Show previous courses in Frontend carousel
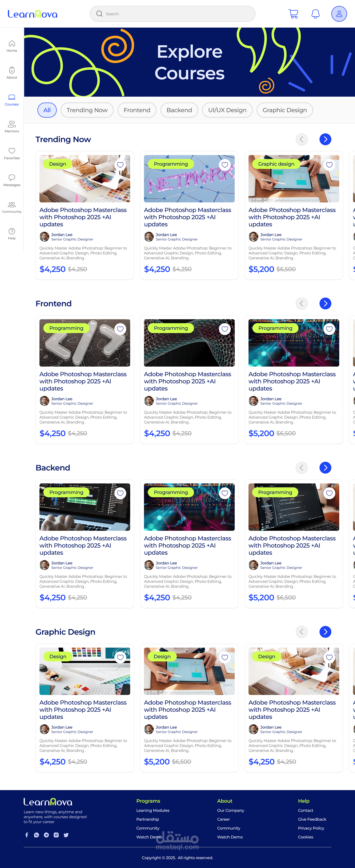Viewport: 355px width, 868px height. click(302, 303)
